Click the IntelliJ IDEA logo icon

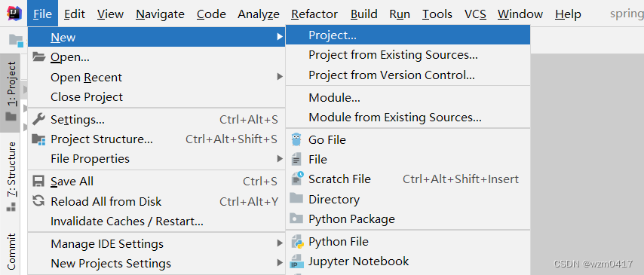14,14
